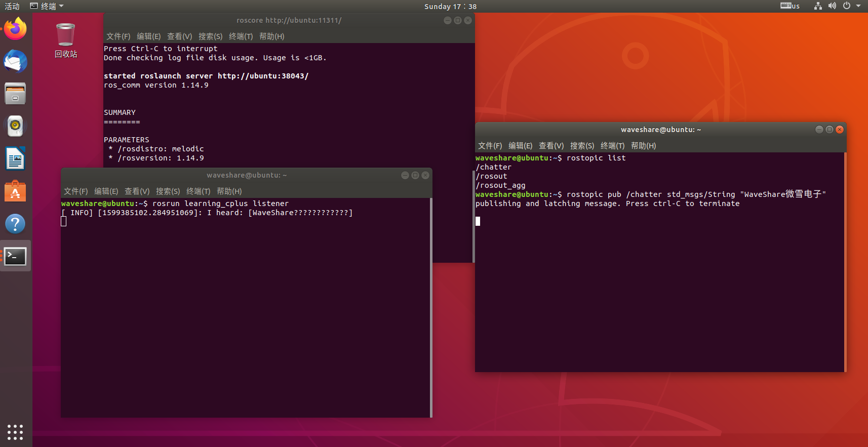Launch LibreOffice Writer from the dock
This screenshot has height=447, width=868.
(x=15, y=158)
